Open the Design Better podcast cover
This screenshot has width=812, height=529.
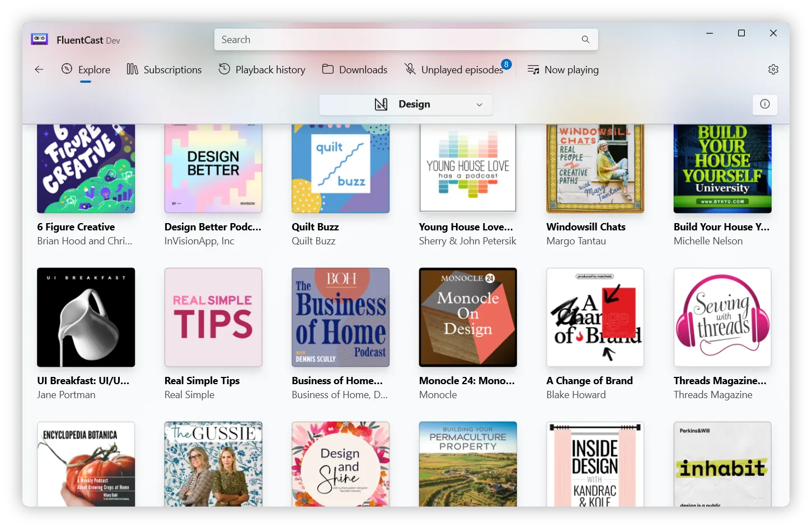[x=213, y=168]
